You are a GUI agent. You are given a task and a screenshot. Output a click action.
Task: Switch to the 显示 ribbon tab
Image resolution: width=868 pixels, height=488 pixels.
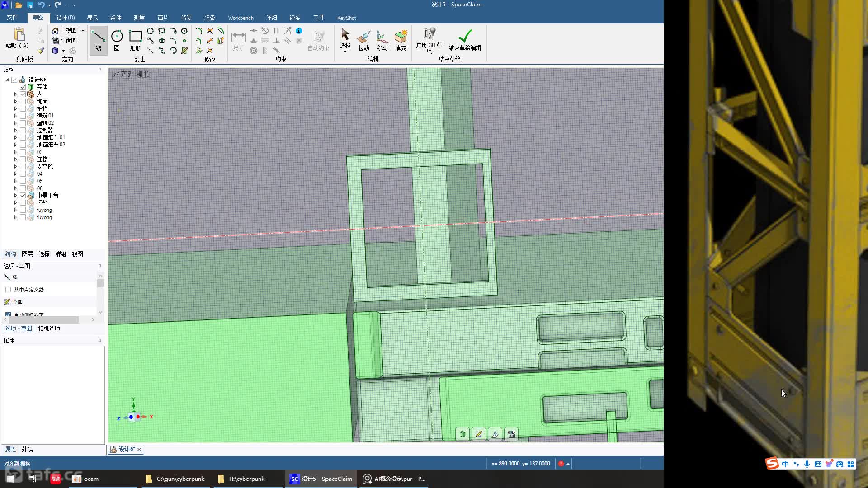click(92, 18)
